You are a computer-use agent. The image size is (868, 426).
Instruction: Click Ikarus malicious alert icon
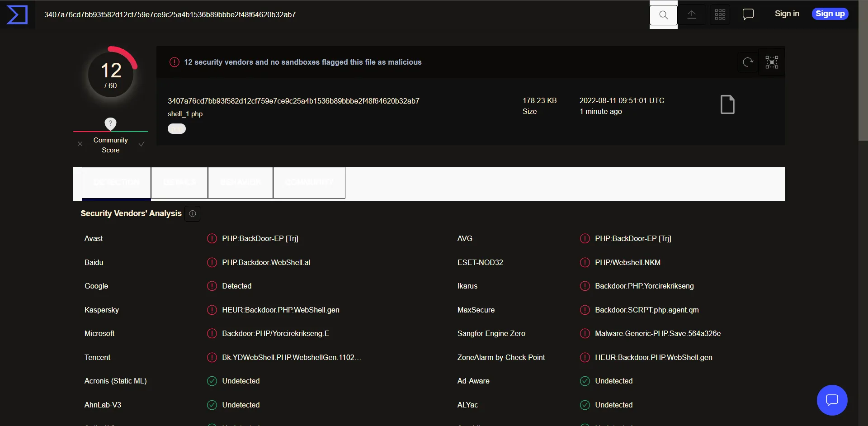(x=585, y=286)
